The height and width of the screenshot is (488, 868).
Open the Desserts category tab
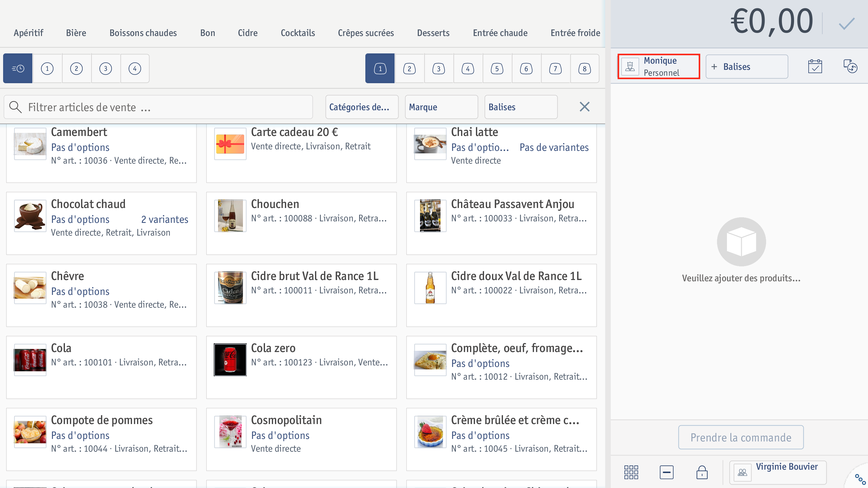[x=433, y=33]
